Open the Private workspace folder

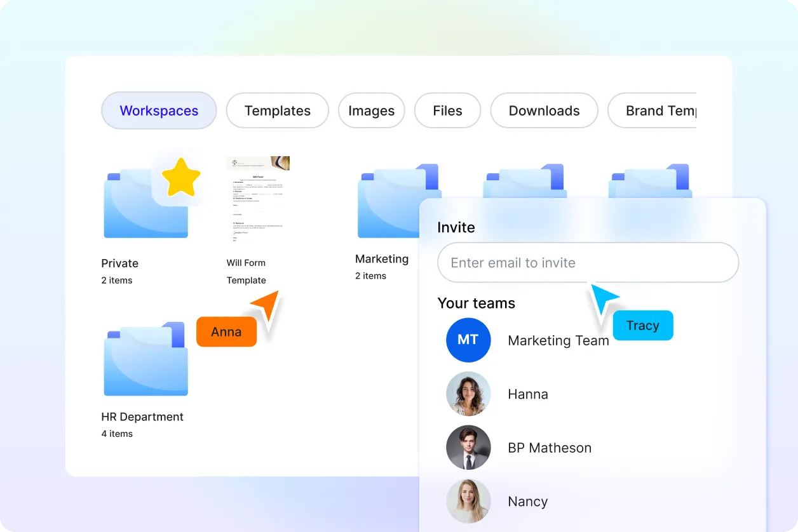tap(145, 203)
